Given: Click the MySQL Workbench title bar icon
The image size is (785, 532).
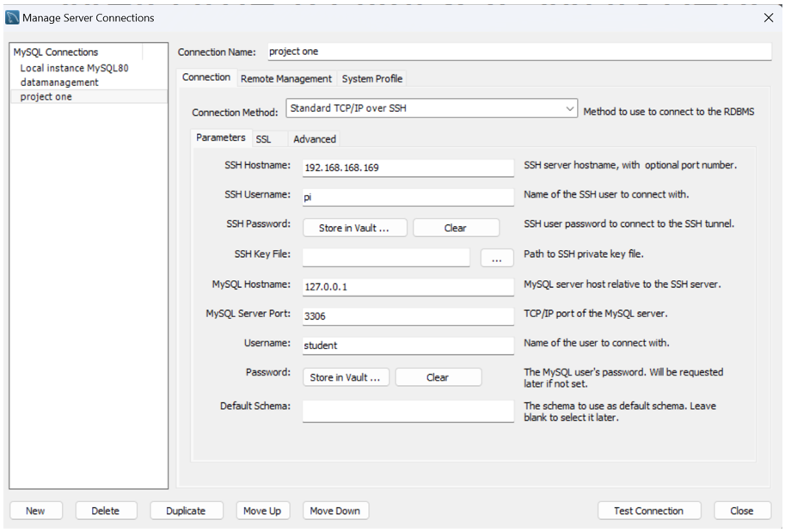Looking at the screenshot, I should pos(12,18).
